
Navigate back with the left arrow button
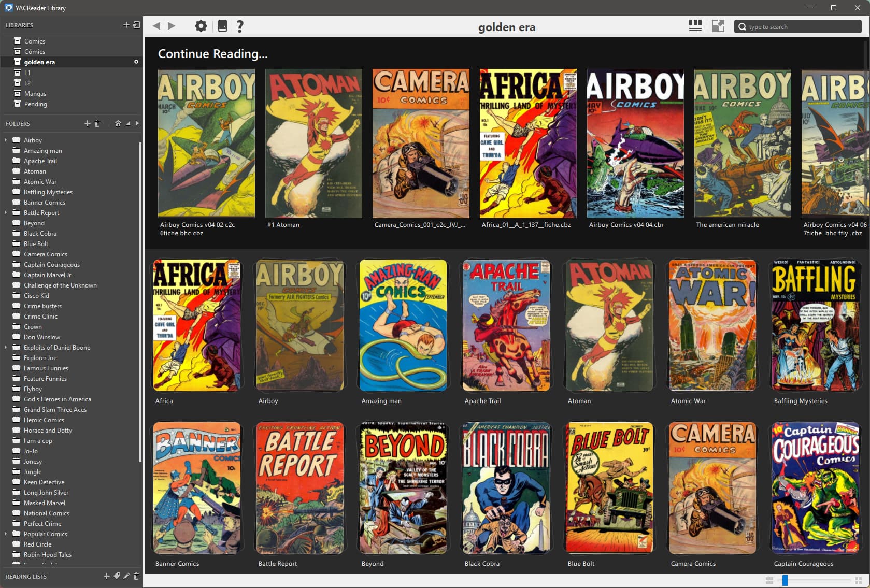[156, 26]
